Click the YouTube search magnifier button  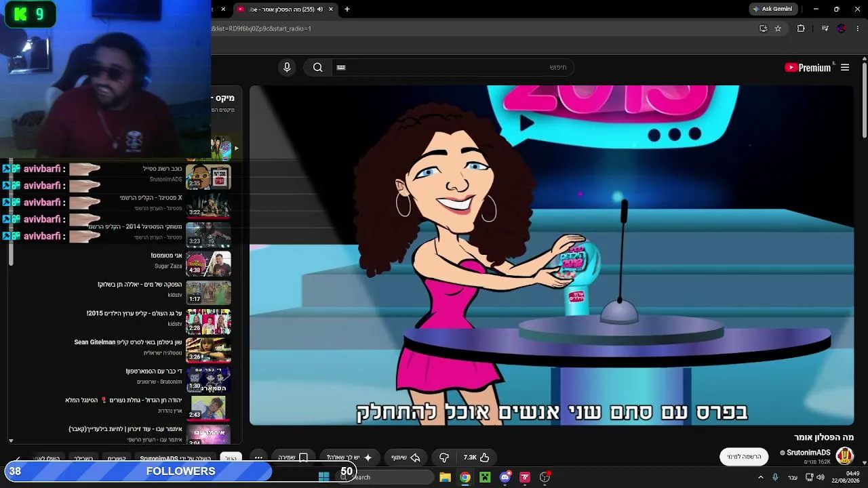click(317, 67)
